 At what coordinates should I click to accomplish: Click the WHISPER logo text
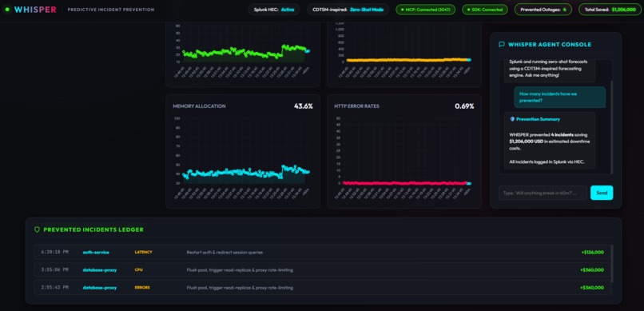click(x=35, y=10)
